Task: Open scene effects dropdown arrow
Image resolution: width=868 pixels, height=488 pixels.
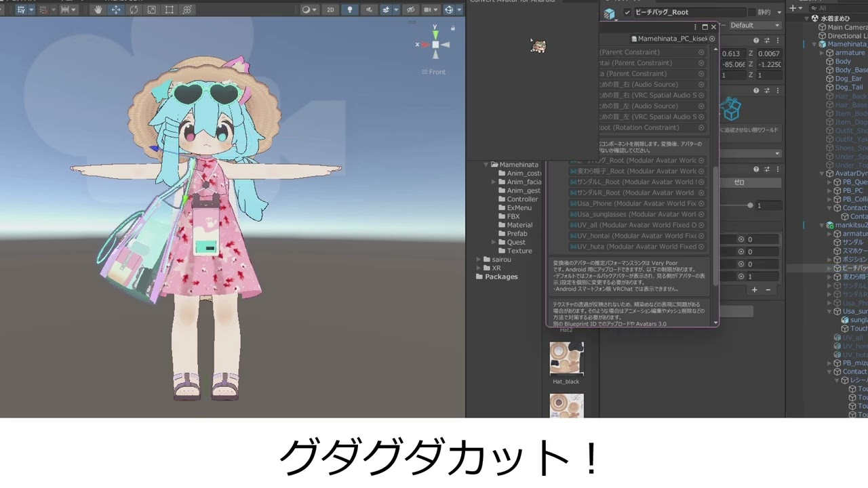Action: click(x=395, y=9)
